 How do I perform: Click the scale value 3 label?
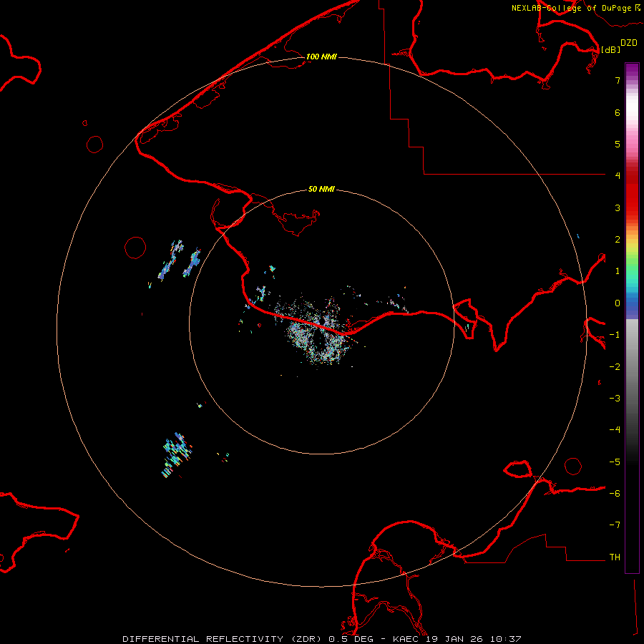[x=618, y=208]
